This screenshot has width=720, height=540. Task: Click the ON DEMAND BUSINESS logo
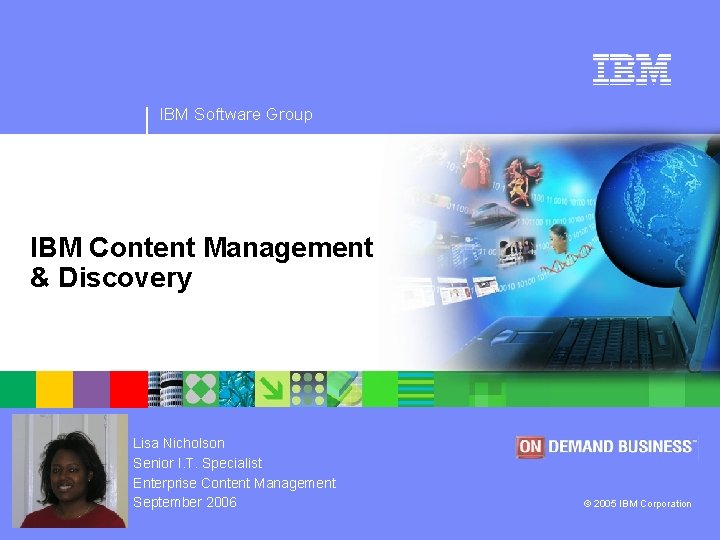[x=606, y=446]
